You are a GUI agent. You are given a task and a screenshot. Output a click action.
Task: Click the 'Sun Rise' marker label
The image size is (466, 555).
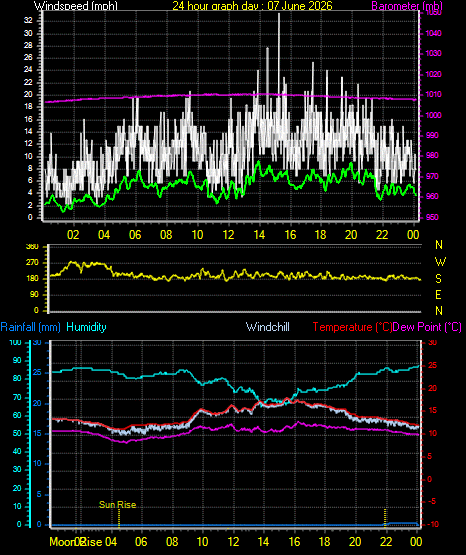[x=117, y=504]
